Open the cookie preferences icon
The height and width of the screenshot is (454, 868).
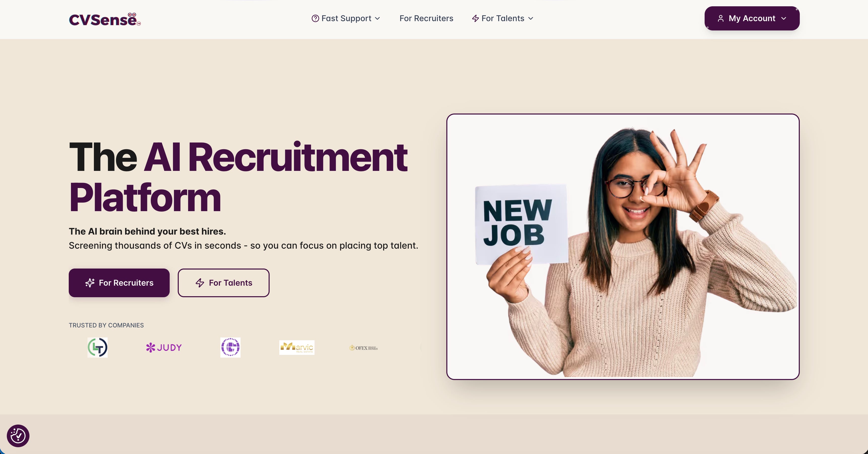tap(18, 436)
